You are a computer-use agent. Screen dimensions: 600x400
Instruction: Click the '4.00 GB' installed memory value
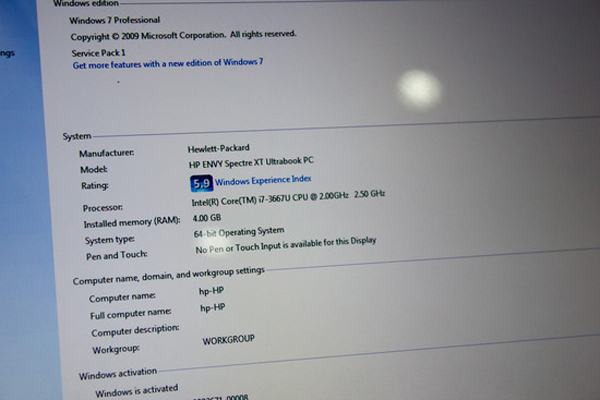tap(207, 218)
